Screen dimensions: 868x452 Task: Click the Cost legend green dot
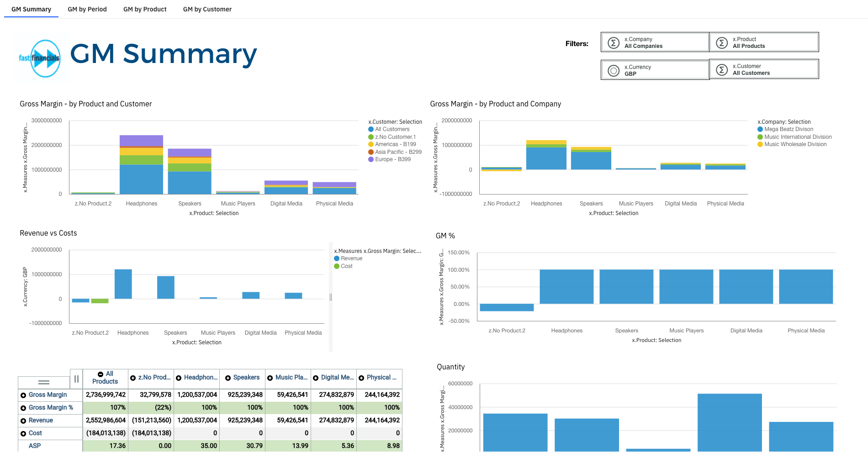point(337,266)
